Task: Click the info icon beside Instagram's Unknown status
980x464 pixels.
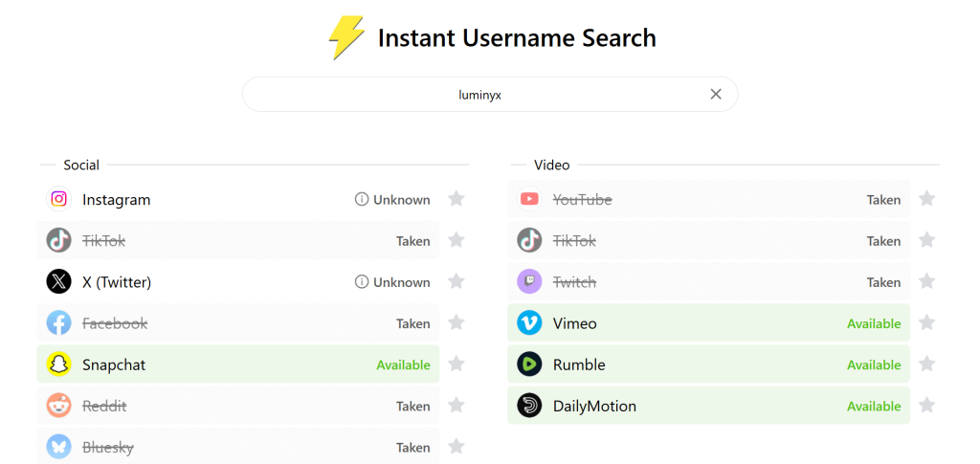Action: 362,200
